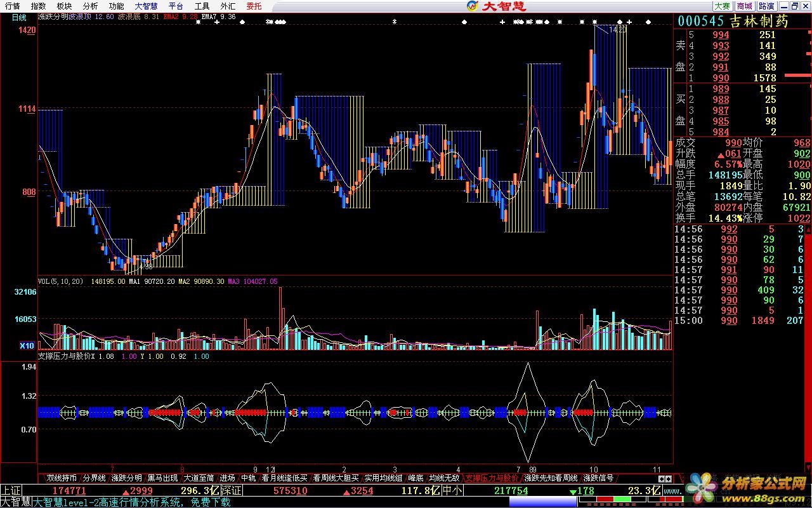Click the 涨跌分明 indicator name above chart

click(x=52, y=17)
